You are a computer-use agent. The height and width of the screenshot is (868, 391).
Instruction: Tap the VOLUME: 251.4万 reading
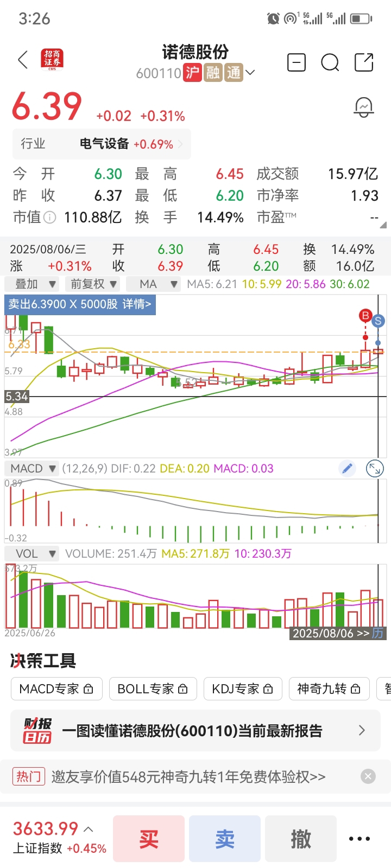(x=111, y=553)
